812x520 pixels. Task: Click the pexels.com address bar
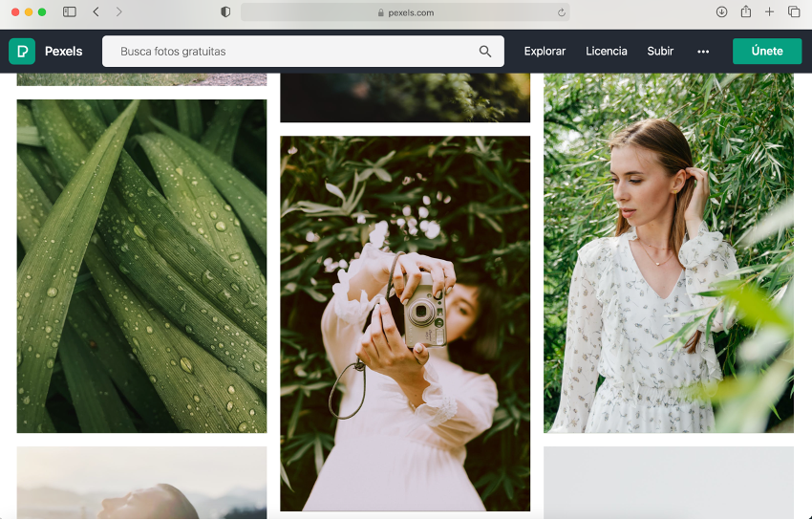405,12
